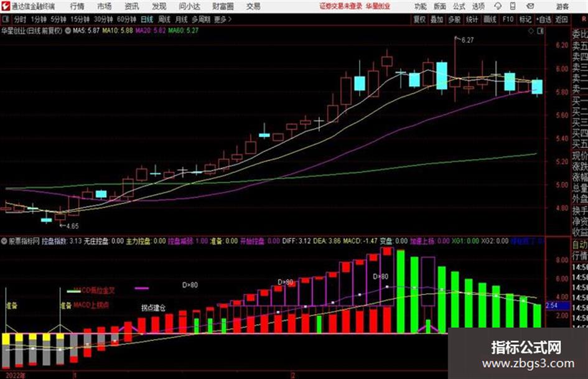
Task: Open the 财富圈 menu
Action: [223, 6]
